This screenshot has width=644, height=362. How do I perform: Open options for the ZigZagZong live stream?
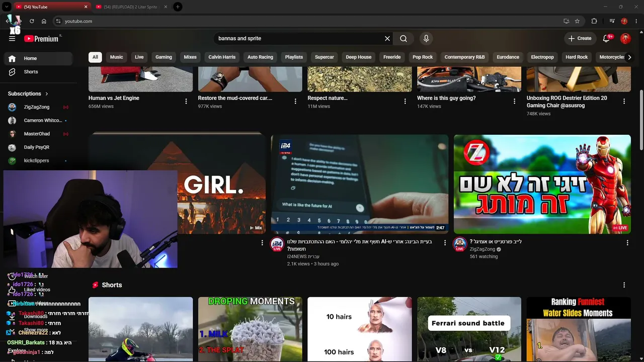pos(627,243)
